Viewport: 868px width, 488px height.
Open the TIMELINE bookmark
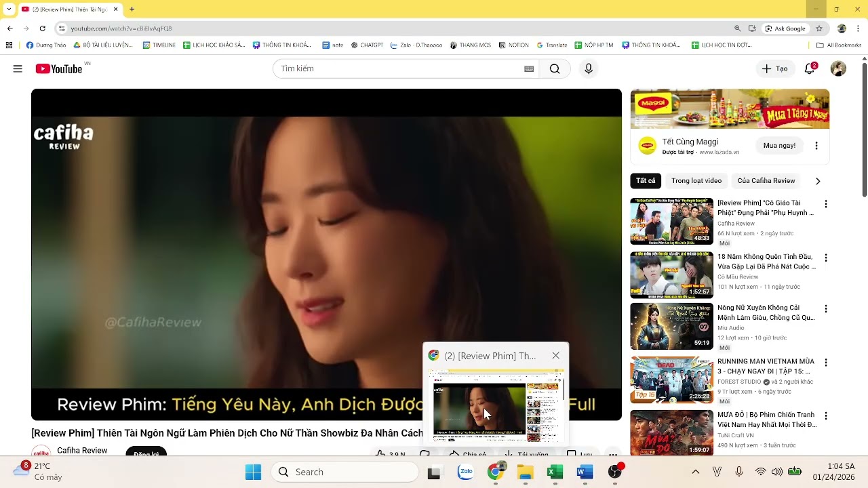159,45
